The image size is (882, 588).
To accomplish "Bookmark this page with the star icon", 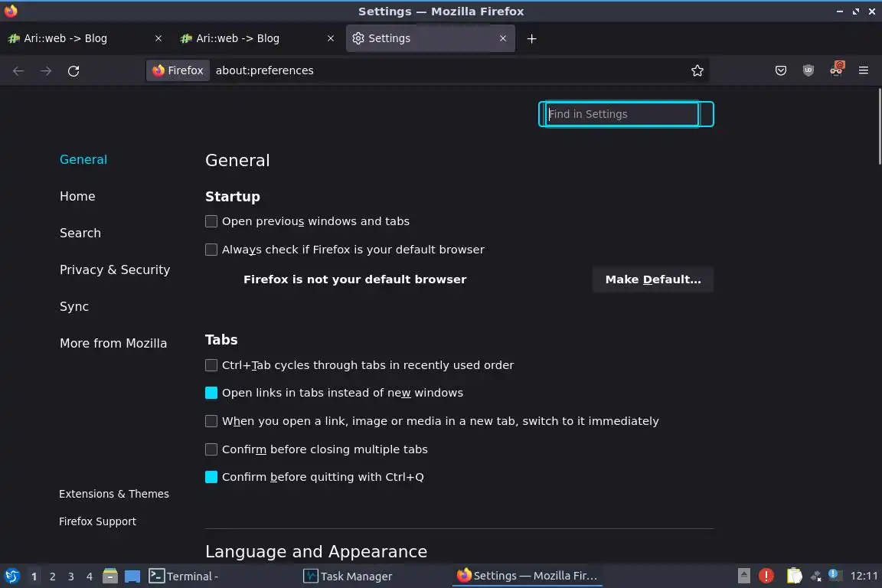I will tap(697, 70).
